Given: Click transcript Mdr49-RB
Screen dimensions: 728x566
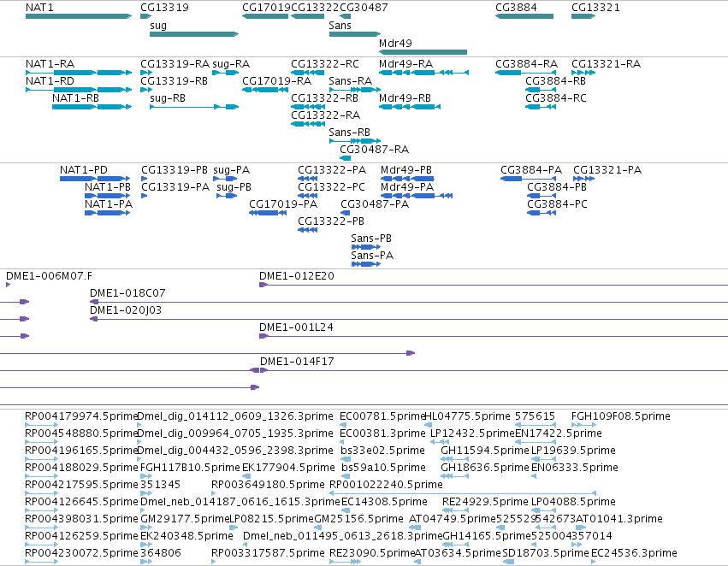Looking at the screenshot, I should [405, 98].
